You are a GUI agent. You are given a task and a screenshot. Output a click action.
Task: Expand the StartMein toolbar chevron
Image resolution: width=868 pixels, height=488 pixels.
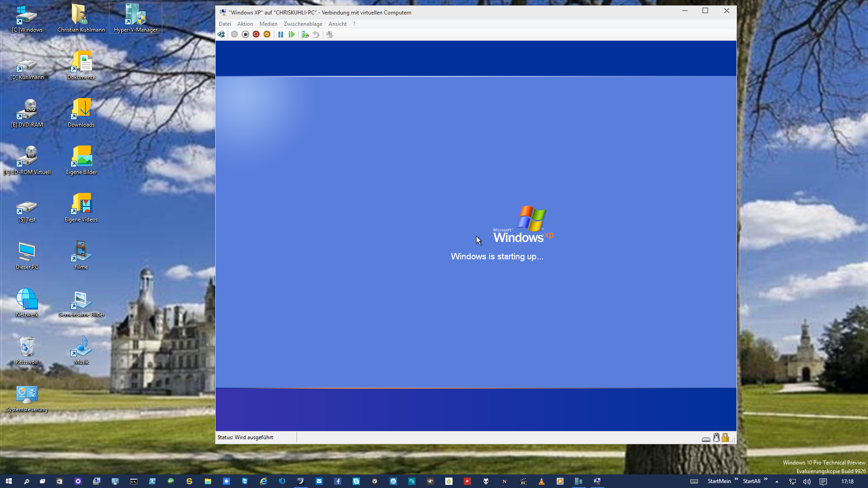736,479
